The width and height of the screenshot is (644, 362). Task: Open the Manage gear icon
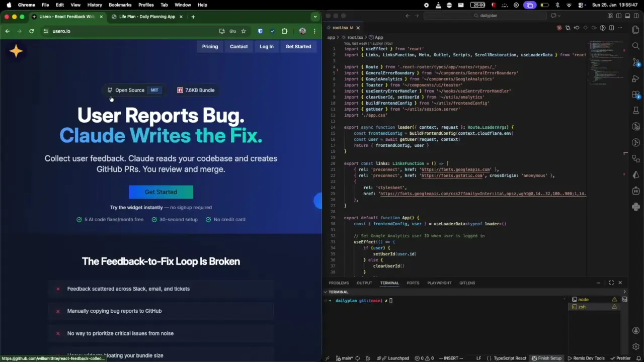click(636, 346)
